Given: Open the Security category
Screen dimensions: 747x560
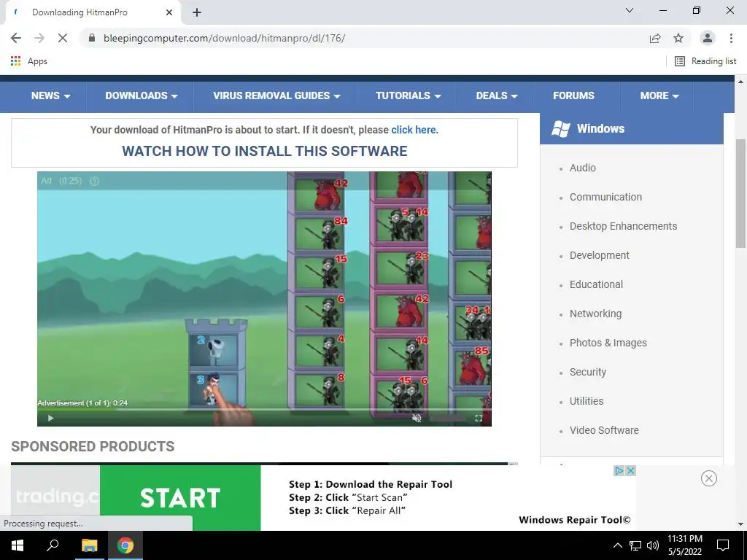Looking at the screenshot, I should coord(588,372).
